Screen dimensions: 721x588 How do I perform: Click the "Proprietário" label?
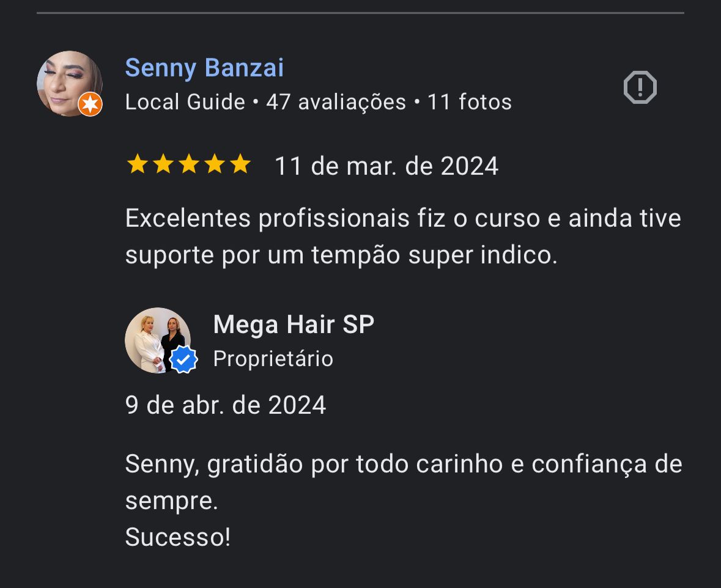pyautogui.click(x=273, y=359)
